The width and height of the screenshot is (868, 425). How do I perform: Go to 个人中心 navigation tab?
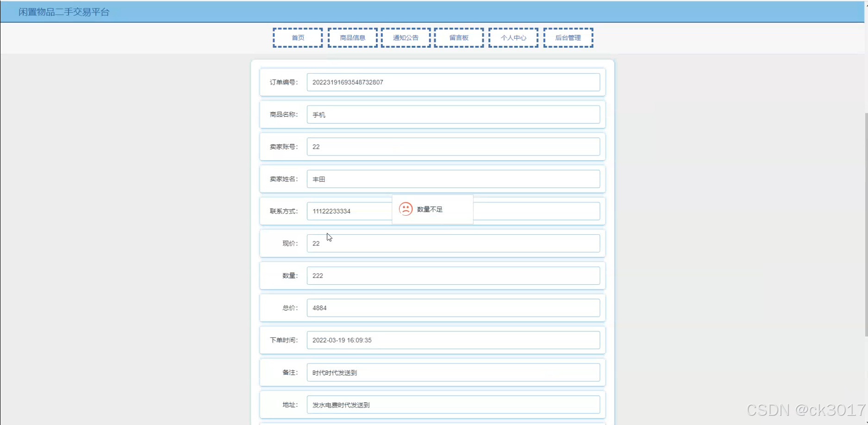(x=513, y=37)
